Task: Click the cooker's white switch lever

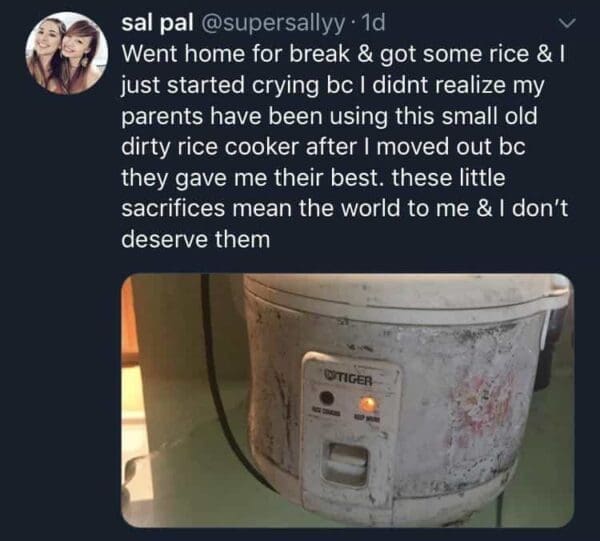Action: (x=346, y=463)
